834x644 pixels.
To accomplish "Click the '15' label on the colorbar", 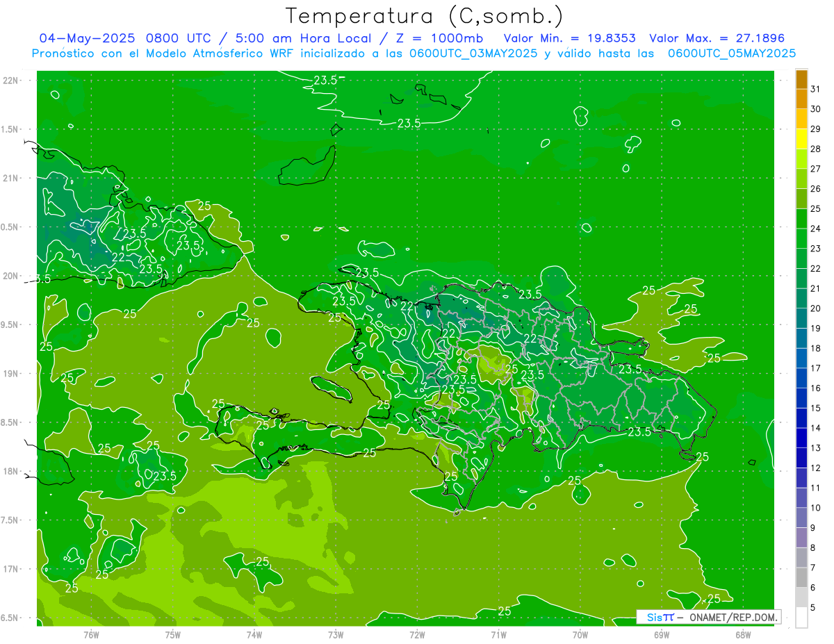I will [816, 408].
